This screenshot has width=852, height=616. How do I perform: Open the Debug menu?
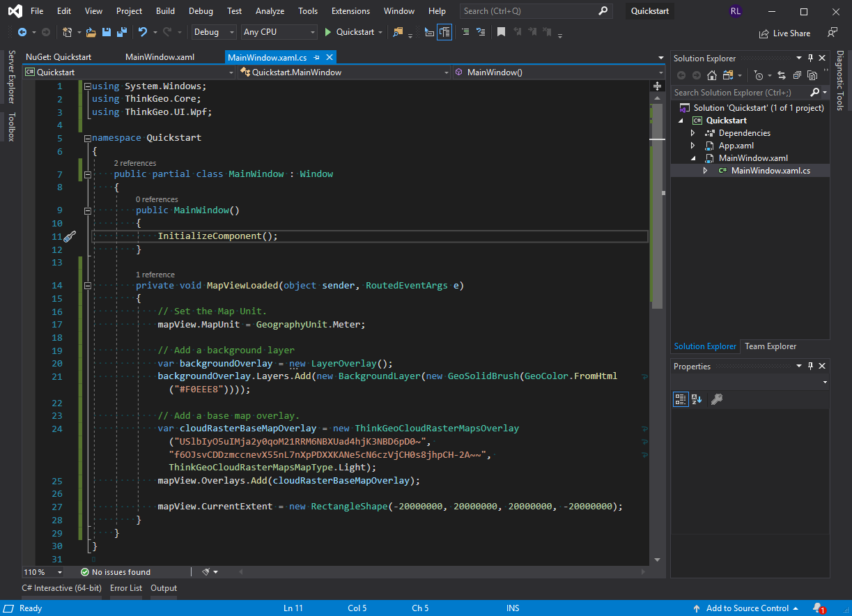tap(201, 11)
